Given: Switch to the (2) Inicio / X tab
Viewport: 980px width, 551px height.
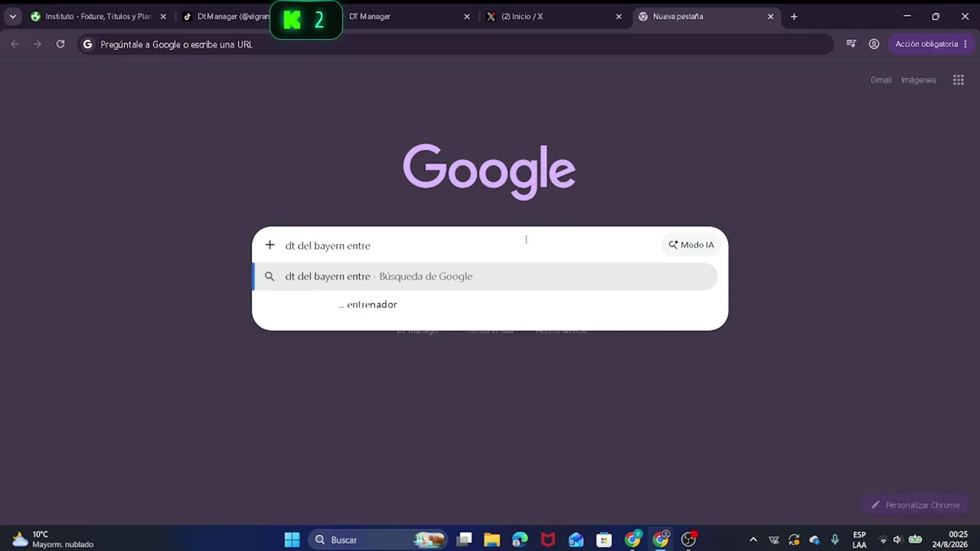Looking at the screenshot, I should coord(554,16).
